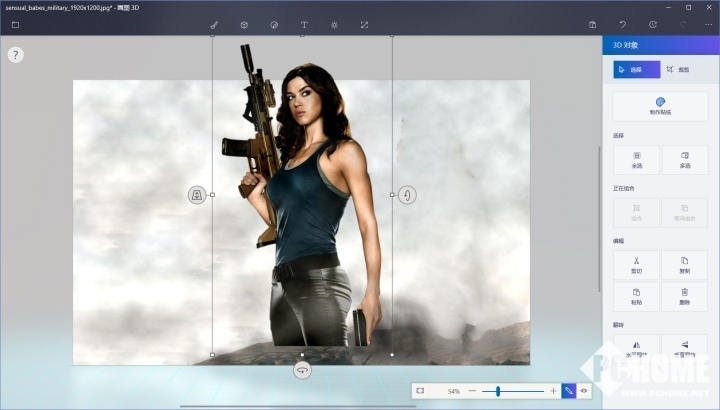
Task: Maximize the Paint 3D window
Action: click(x=688, y=7)
